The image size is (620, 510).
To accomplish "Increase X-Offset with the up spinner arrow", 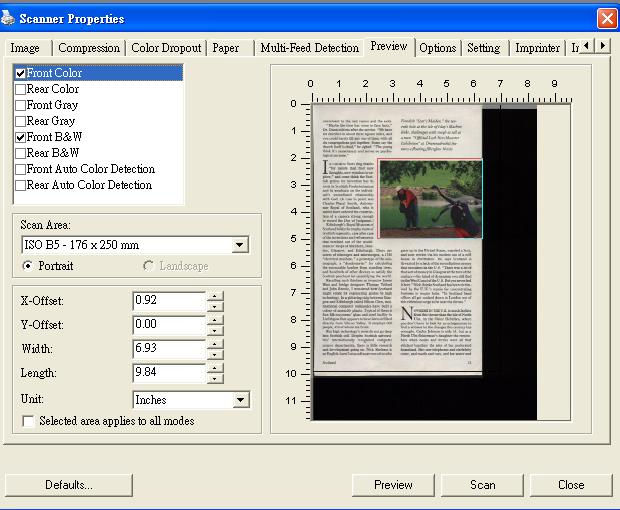I will 215,296.
